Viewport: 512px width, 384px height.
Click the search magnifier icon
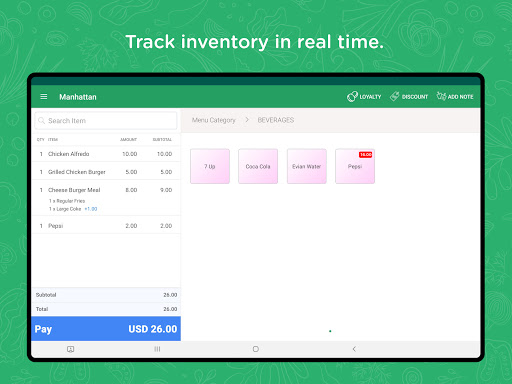[41, 120]
